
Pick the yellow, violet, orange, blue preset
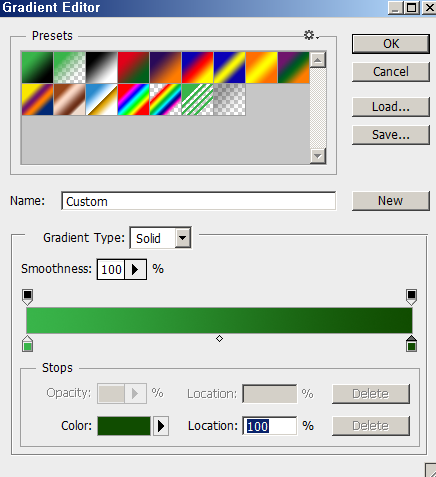(x=37, y=99)
